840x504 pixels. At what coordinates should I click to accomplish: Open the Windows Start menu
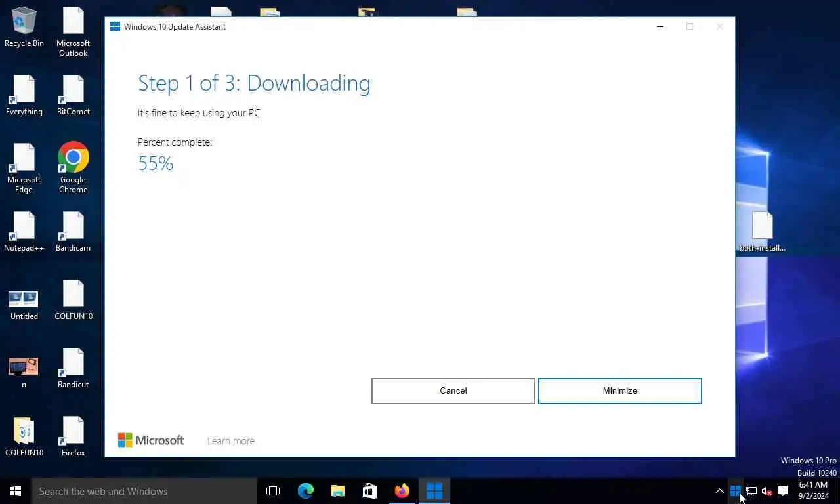(16, 491)
